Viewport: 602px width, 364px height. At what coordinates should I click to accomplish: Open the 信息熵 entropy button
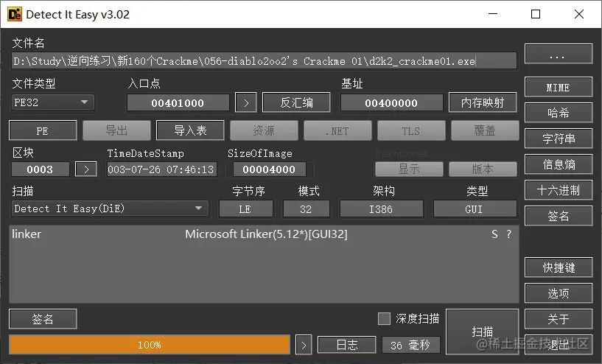559,164
